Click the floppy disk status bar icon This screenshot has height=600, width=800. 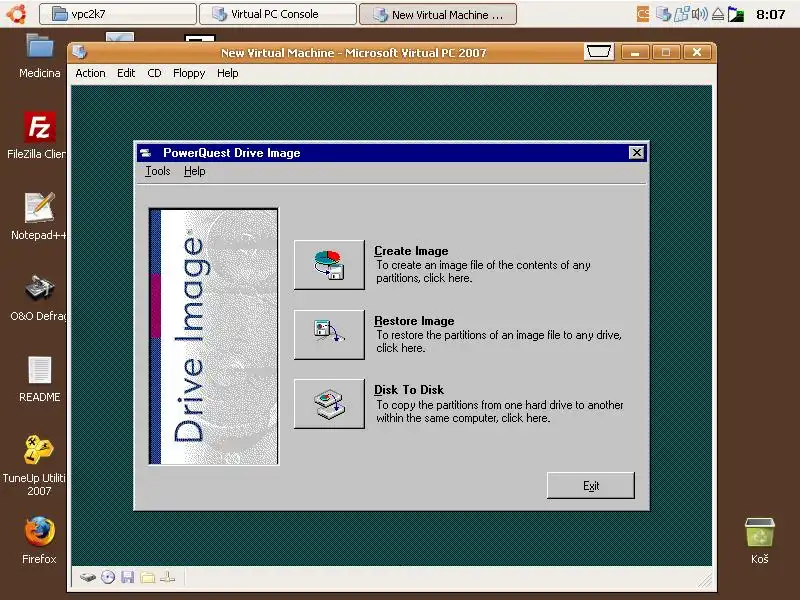tap(128, 577)
